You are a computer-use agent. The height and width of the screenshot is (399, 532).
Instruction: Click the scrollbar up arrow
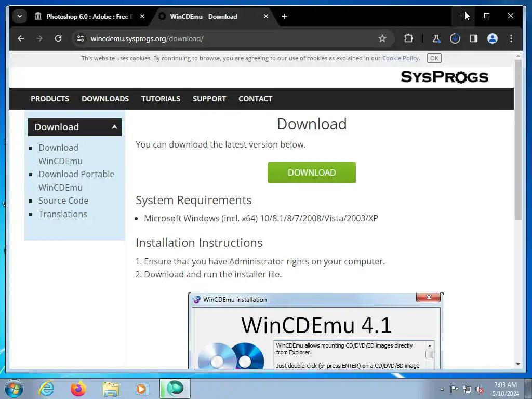518,56
